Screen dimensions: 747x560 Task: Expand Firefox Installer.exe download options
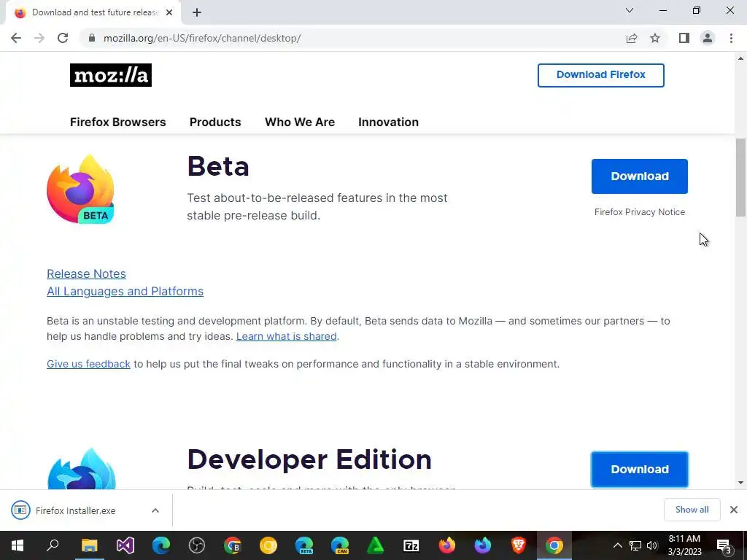pyautogui.click(x=155, y=510)
